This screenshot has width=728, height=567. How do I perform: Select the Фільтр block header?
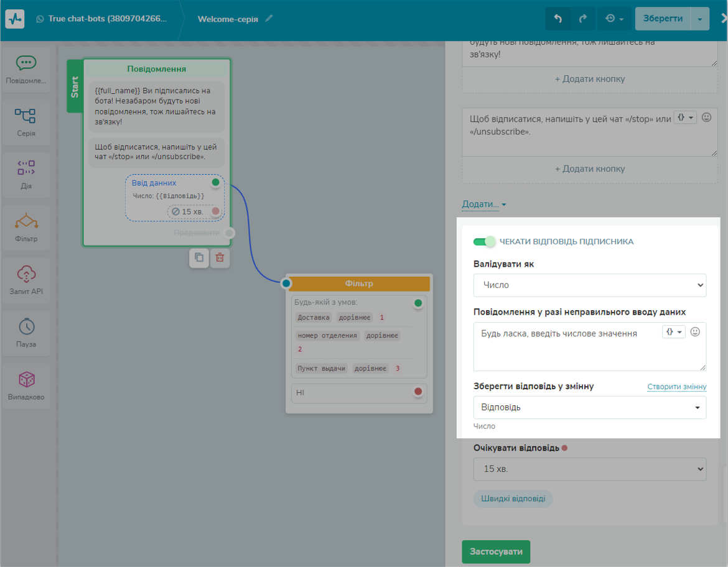(x=359, y=283)
